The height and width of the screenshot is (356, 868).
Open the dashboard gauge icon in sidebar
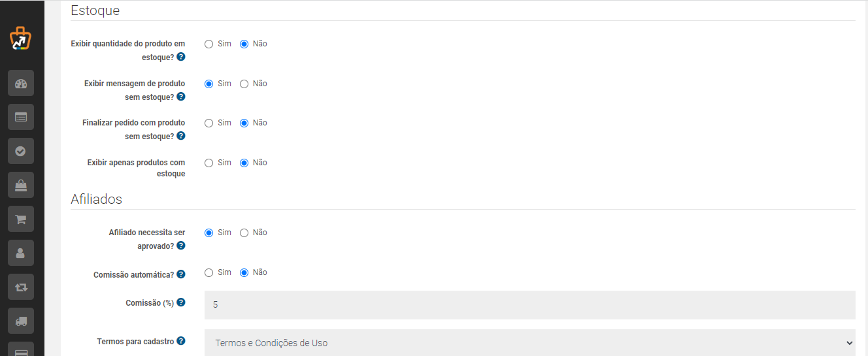21,83
